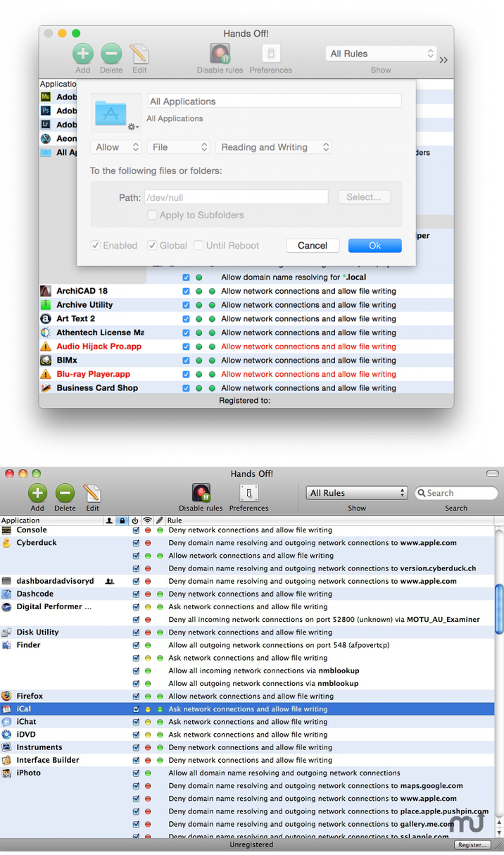Click toolbar overflow chevrons in upper window
Screen dimensions: 504x855
[x=443, y=60]
